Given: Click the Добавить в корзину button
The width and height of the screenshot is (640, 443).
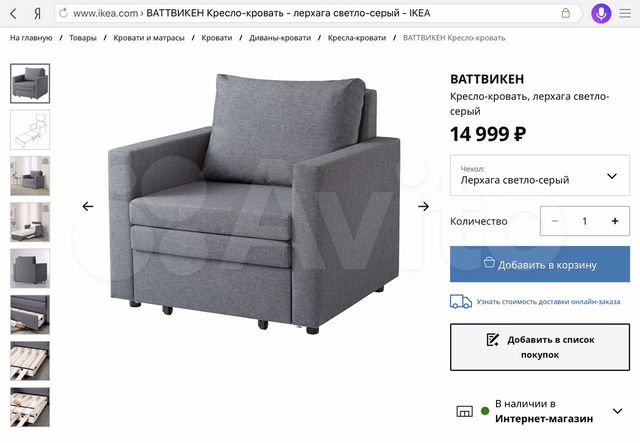Looking at the screenshot, I should 540,264.
